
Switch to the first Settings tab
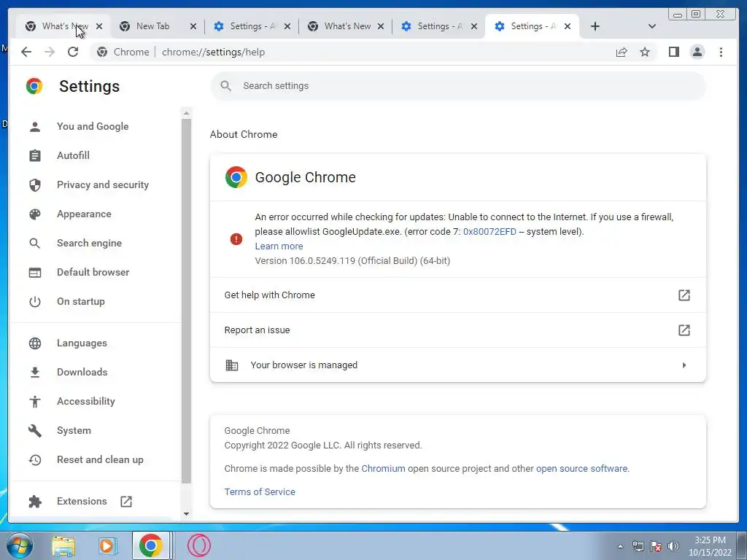click(252, 26)
